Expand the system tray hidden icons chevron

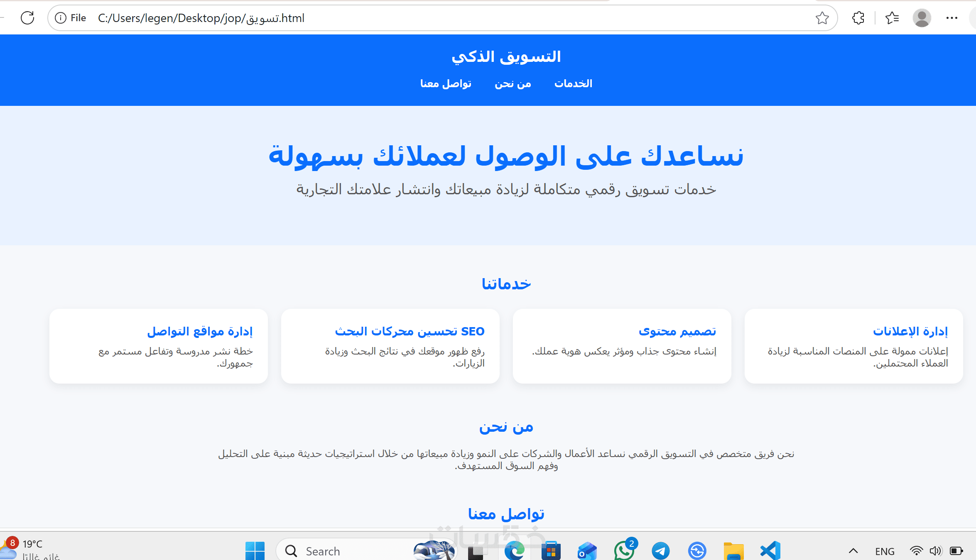pyautogui.click(x=853, y=551)
